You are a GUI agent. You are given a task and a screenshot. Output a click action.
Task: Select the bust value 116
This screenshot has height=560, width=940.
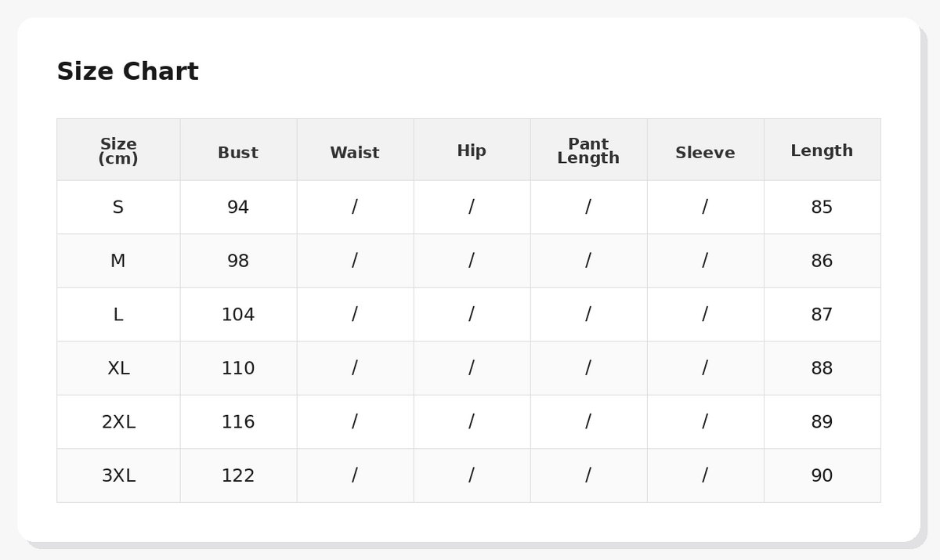click(238, 422)
